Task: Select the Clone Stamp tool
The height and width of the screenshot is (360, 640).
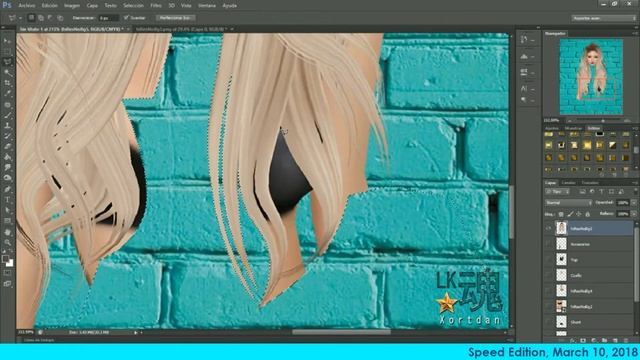Action: [7, 126]
